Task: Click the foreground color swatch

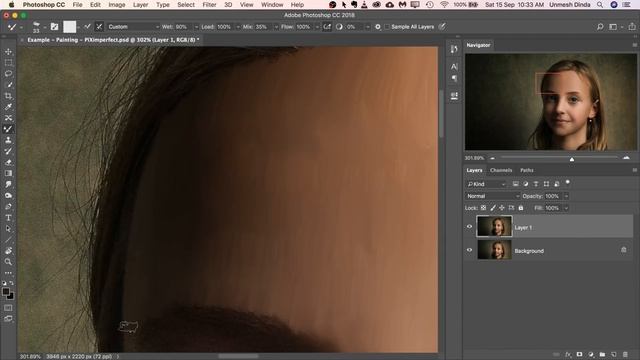Action: 6,291
